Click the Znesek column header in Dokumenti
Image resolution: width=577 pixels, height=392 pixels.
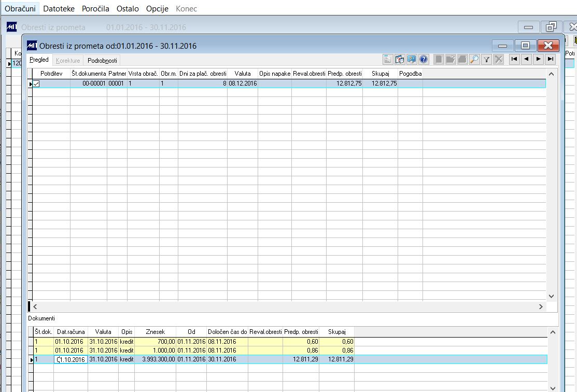click(156, 332)
